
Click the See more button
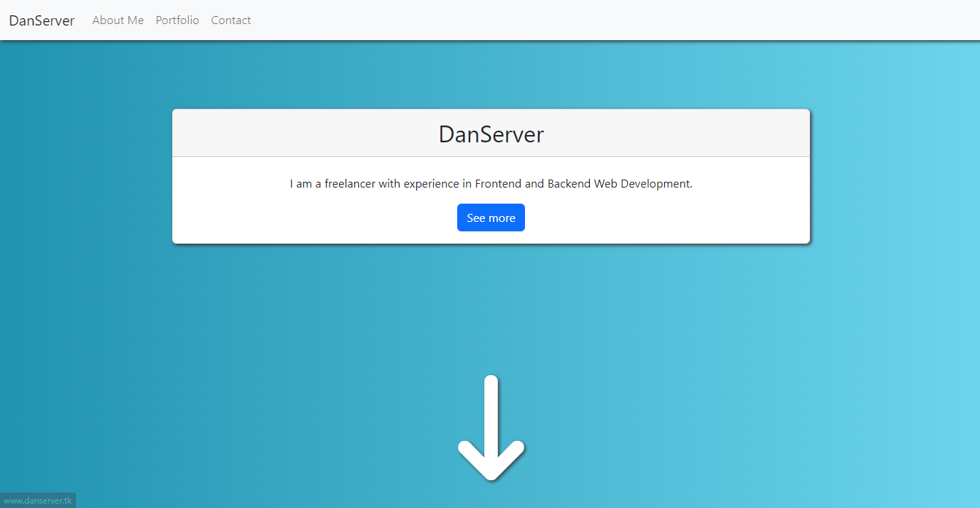pos(491,218)
